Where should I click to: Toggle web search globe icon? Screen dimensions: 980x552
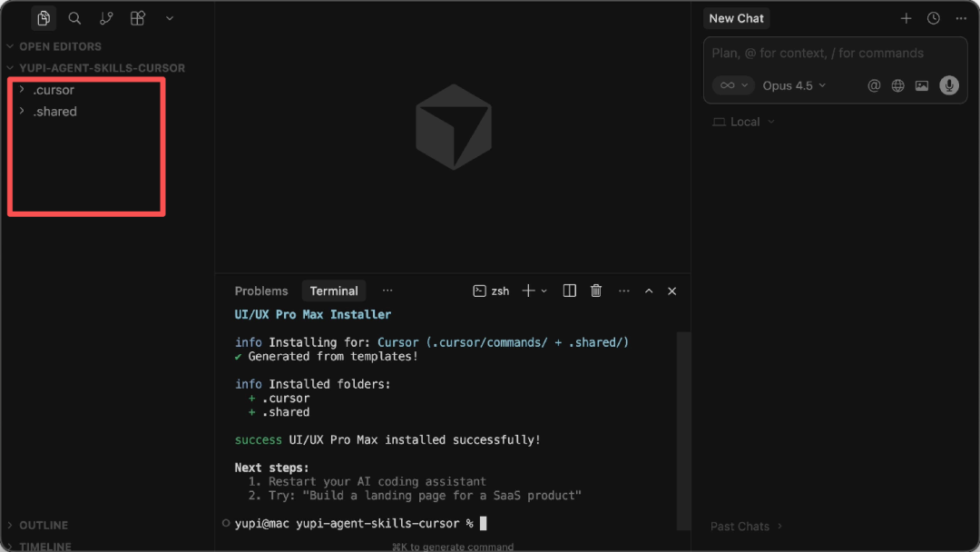(x=897, y=85)
